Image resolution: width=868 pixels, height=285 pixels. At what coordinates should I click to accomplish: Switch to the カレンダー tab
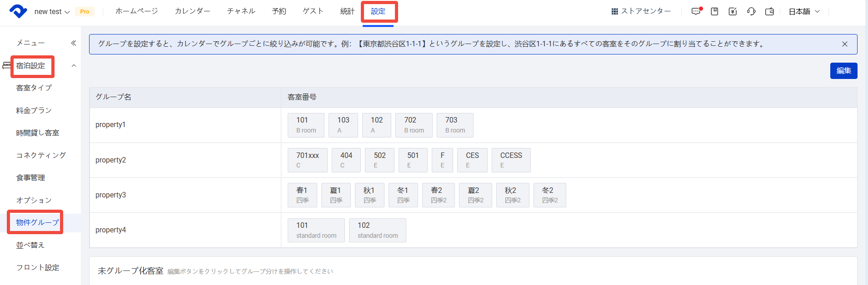[x=193, y=11]
